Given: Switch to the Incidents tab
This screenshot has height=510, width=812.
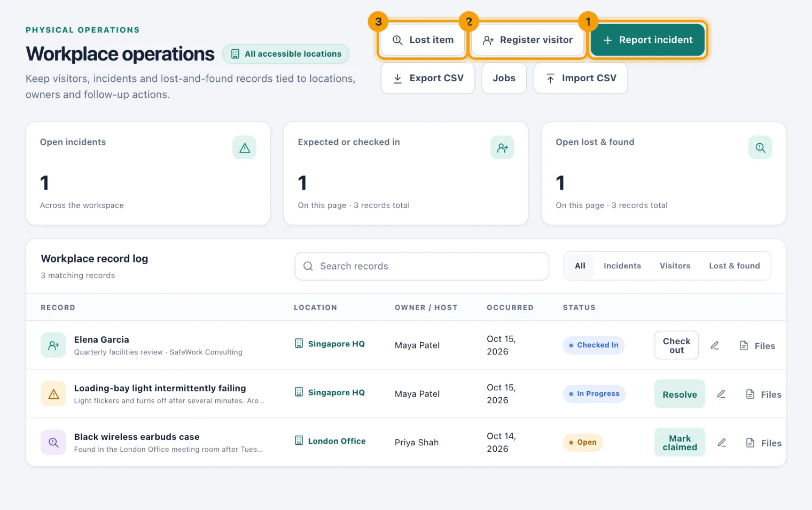Looking at the screenshot, I should 622,266.
